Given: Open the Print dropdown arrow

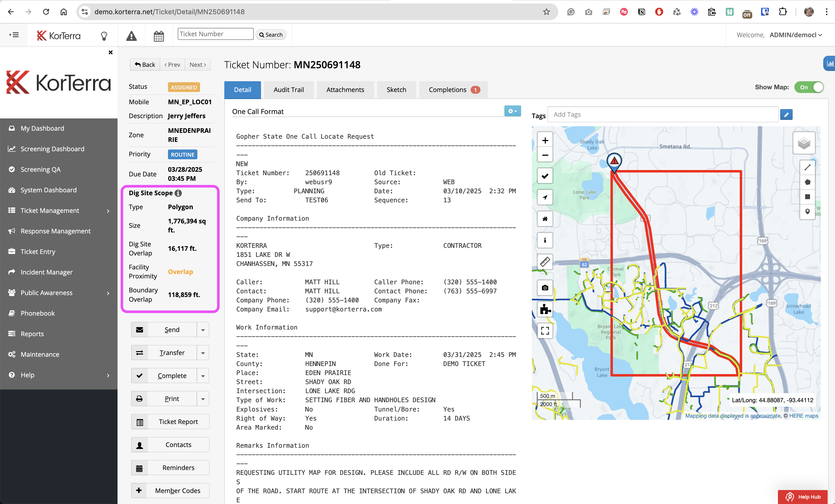Looking at the screenshot, I should pos(203,399).
